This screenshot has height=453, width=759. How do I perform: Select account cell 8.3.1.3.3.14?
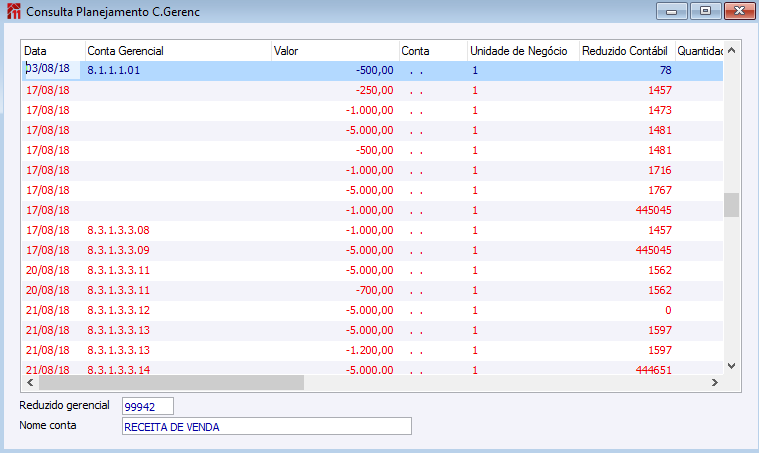pyautogui.click(x=119, y=370)
